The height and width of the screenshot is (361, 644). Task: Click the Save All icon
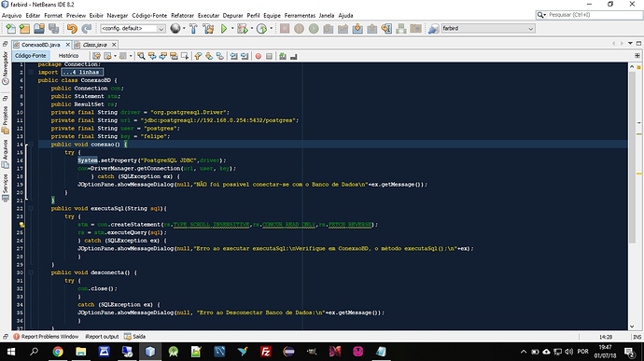point(53,28)
